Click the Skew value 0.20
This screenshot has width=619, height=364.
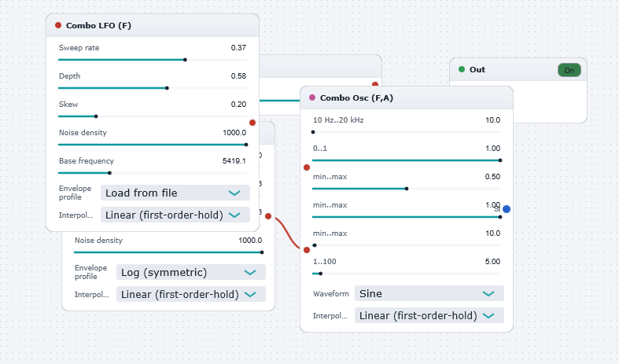238,105
